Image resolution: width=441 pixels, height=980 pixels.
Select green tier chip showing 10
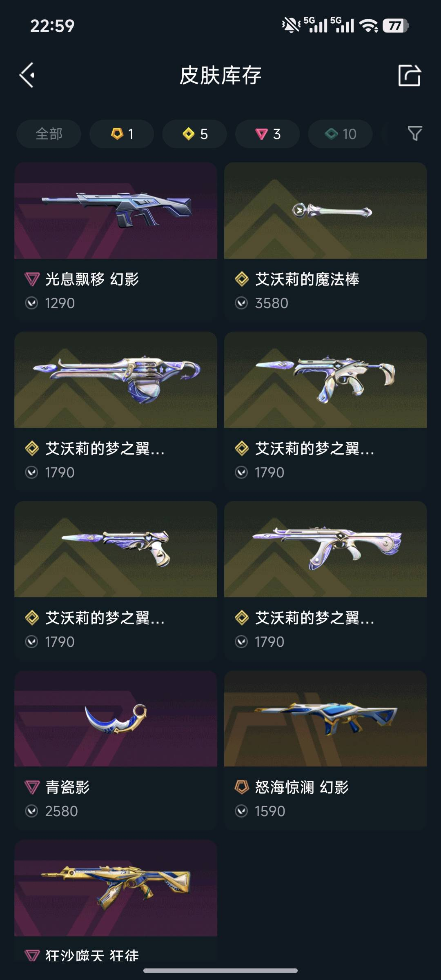(340, 134)
